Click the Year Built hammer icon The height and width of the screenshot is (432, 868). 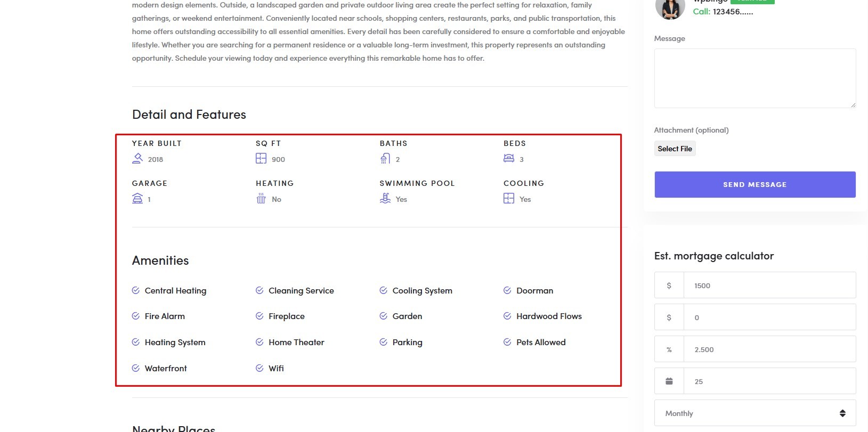pos(137,158)
